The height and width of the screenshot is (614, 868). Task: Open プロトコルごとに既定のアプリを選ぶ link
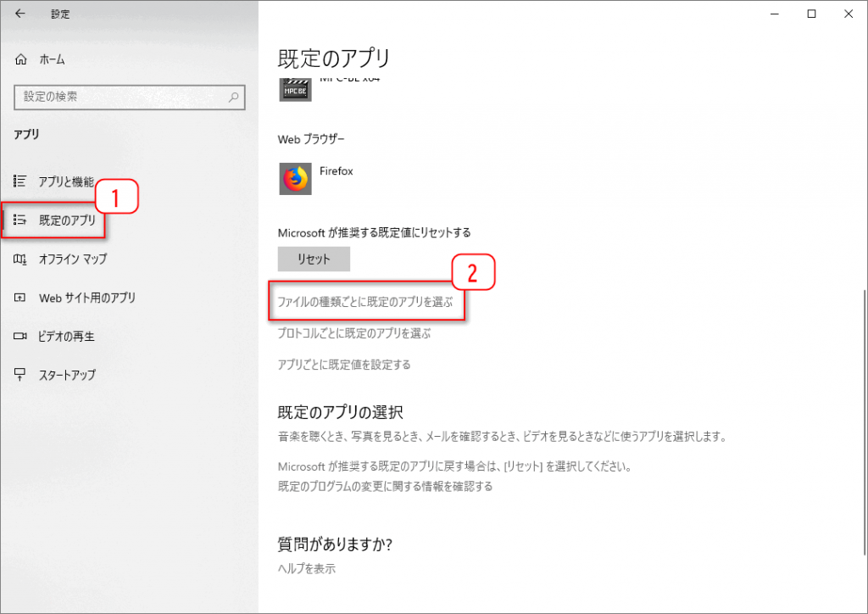[354, 333]
